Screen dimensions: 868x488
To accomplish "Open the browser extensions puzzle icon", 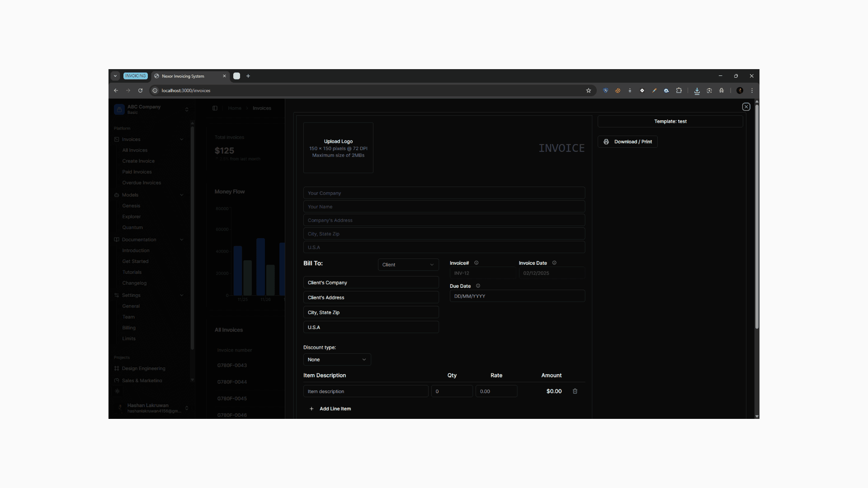I will (679, 90).
